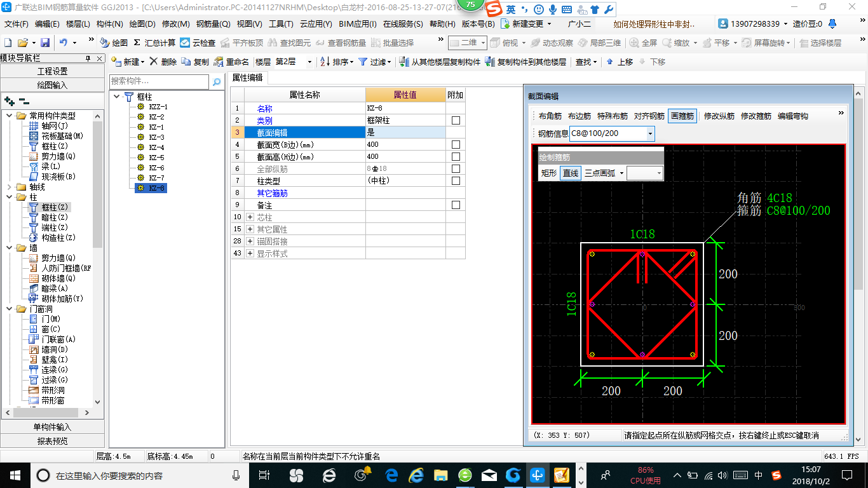Screen dimensions: 868x488
Task: Expand the 芯柱 property group
Action: pyautogui.click(x=249, y=217)
